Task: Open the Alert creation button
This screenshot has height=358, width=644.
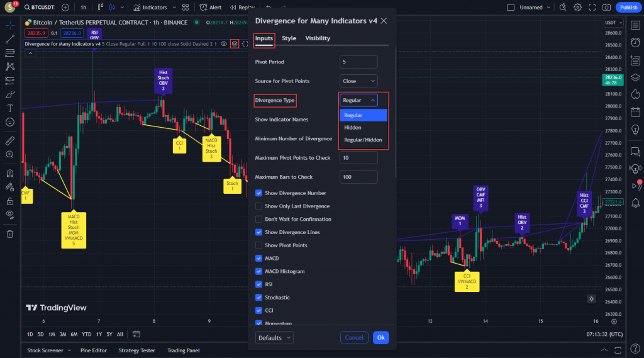Action: (211, 8)
